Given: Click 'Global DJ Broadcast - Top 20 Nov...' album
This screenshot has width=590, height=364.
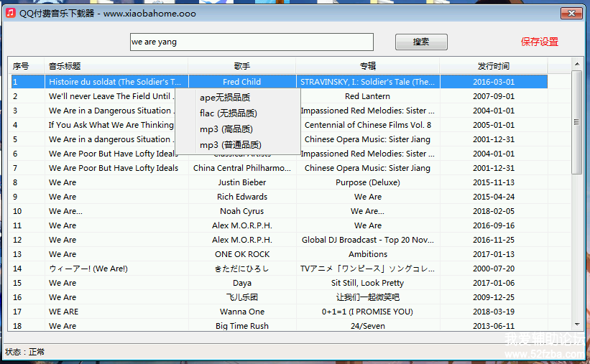Looking at the screenshot, I should point(368,240).
